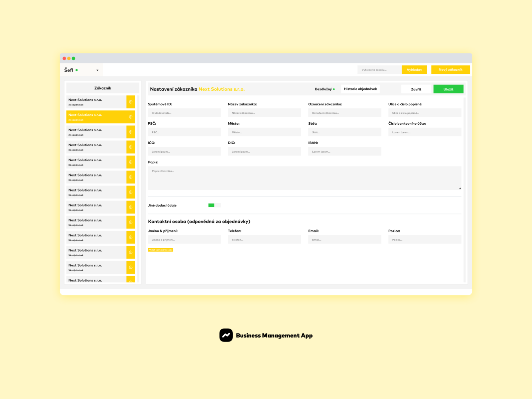Open Historie objednávek
The image size is (532, 399).
360,89
